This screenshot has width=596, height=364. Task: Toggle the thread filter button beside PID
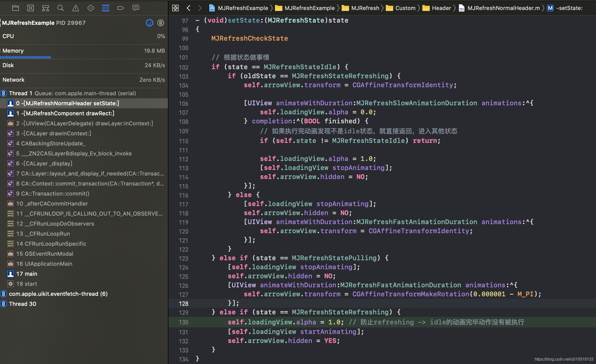tap(161, 23)
